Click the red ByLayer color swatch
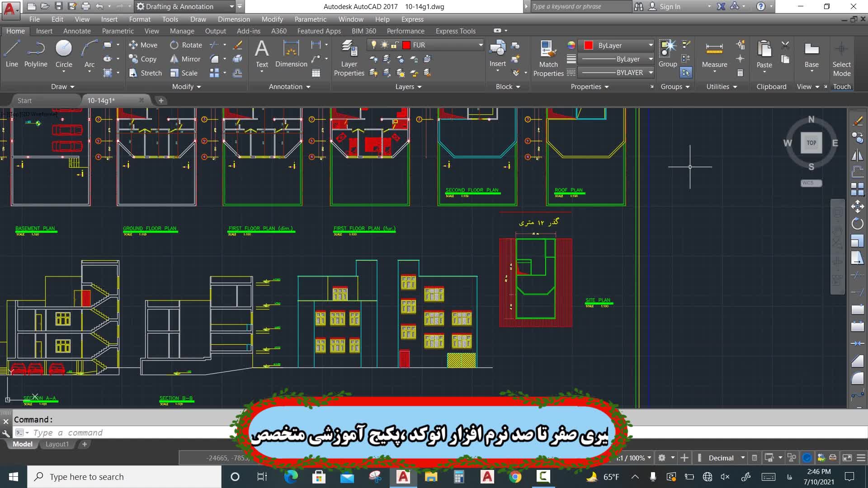The image size is (868, 488). (x=588, y=45)
